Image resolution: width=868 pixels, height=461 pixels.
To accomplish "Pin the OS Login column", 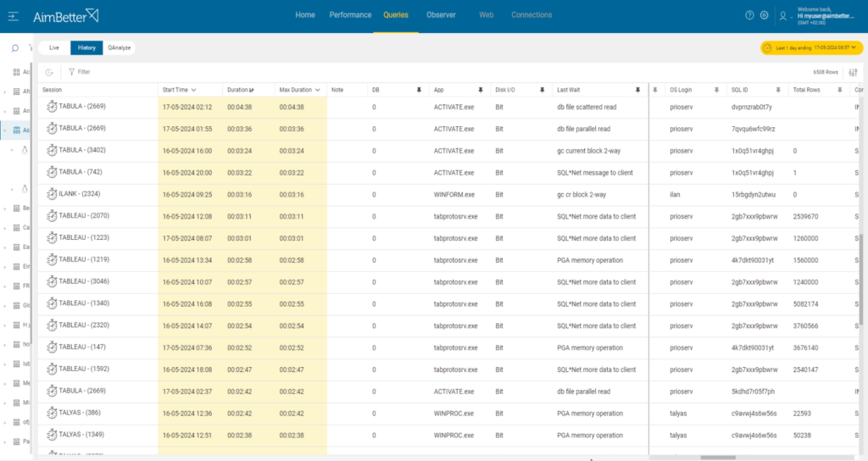I will point(716,90).
